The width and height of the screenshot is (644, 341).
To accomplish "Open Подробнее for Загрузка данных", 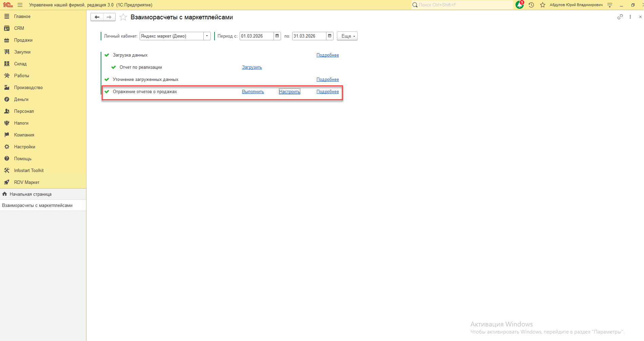I will [x=327, y=55].
